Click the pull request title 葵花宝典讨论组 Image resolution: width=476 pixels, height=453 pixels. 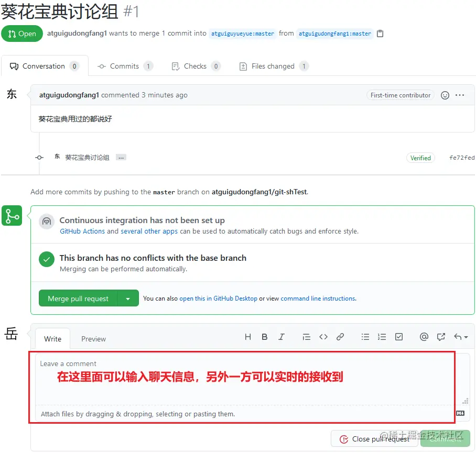(60, 12)
